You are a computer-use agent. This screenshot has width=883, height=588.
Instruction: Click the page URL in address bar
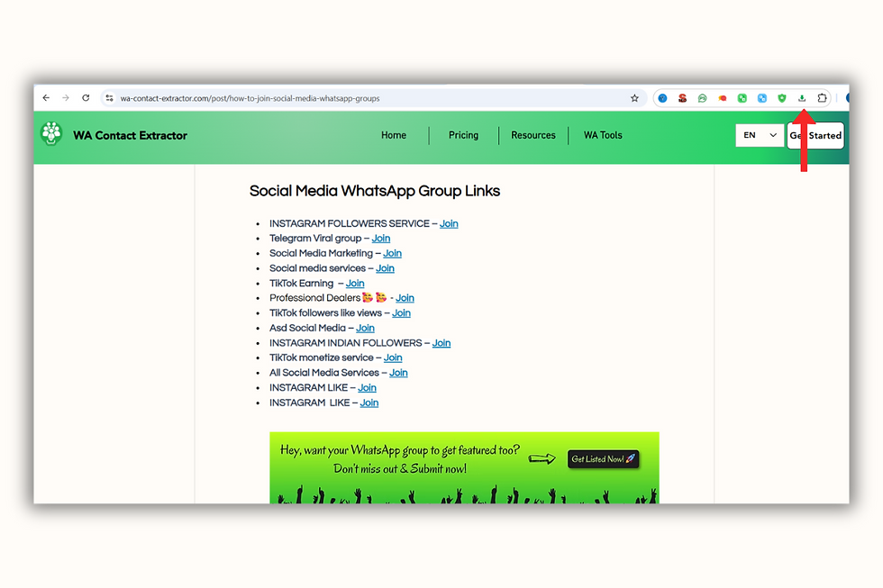(250, 98)
